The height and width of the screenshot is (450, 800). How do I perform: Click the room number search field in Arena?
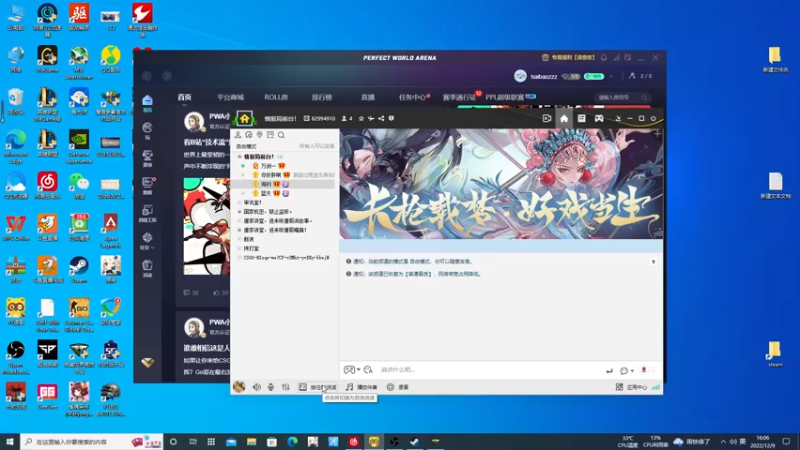pos(622,97)
